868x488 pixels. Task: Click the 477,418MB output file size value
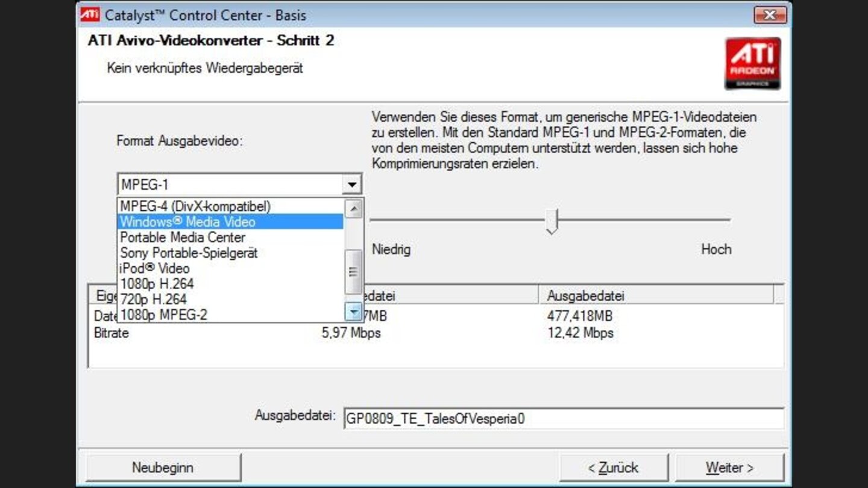[x=580, y=316]
